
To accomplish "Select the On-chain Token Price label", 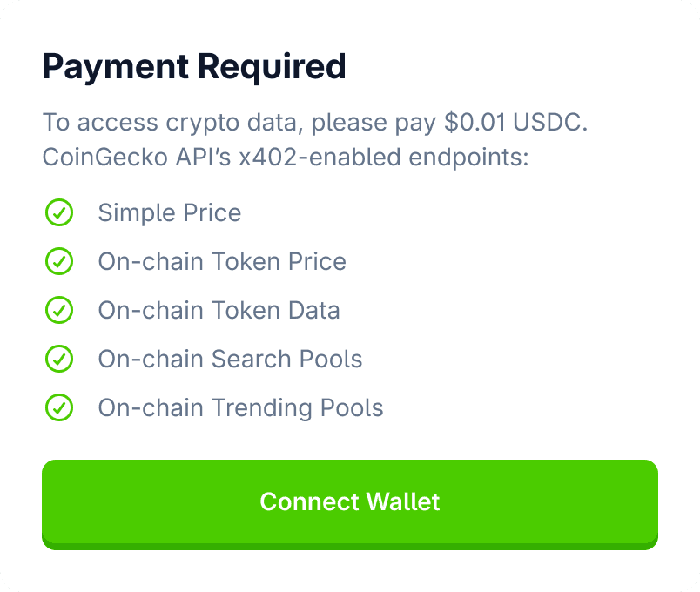I will click(222, 261).
